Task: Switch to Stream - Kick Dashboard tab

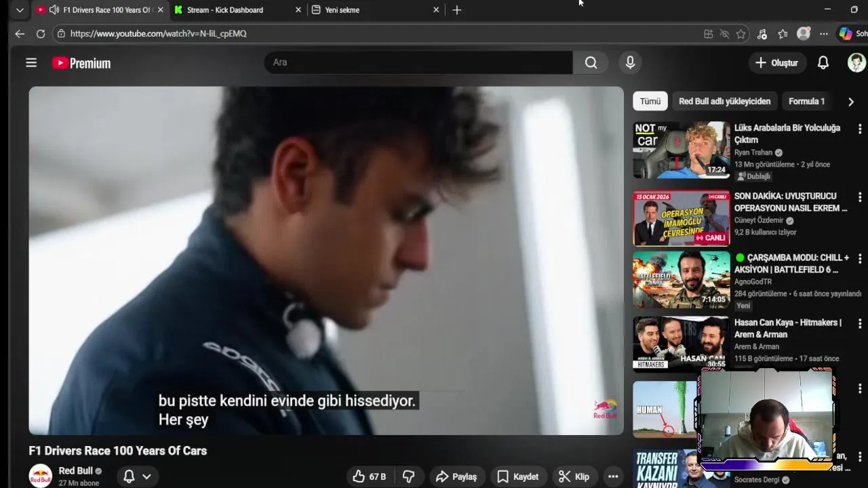Action: [237, 9]
